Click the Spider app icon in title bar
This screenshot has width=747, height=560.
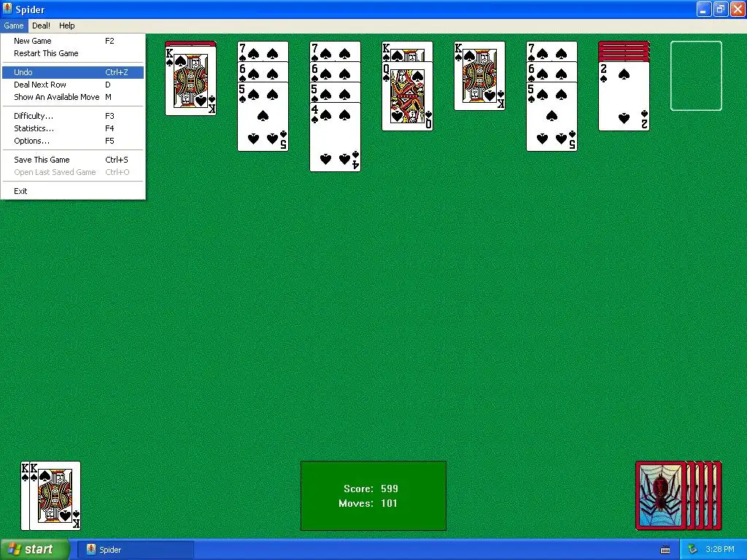click(7, 9)
